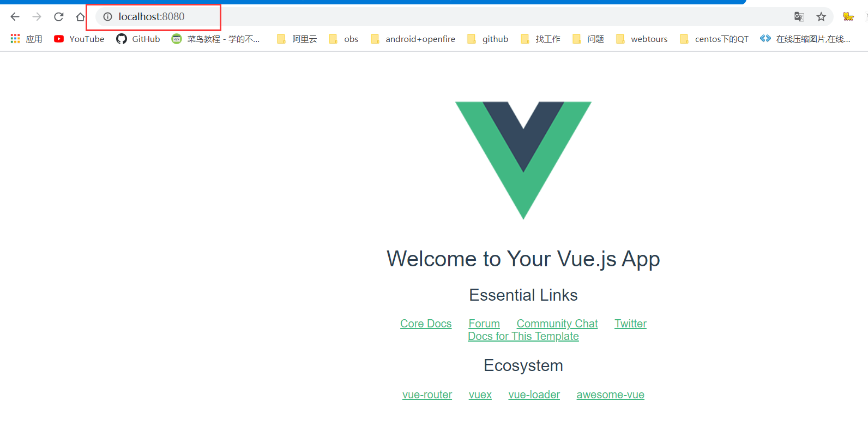Reload the page with refresh icon

59,17
